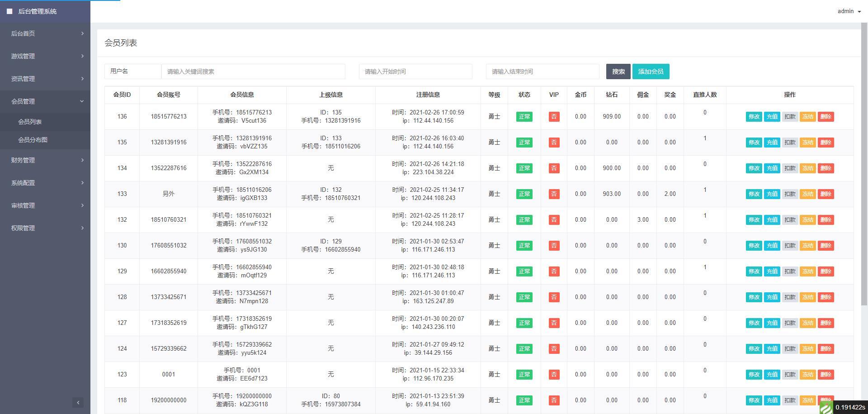Toggle VIP 否 badge for member 133
868x414 pixels.
tap(553, 194)
